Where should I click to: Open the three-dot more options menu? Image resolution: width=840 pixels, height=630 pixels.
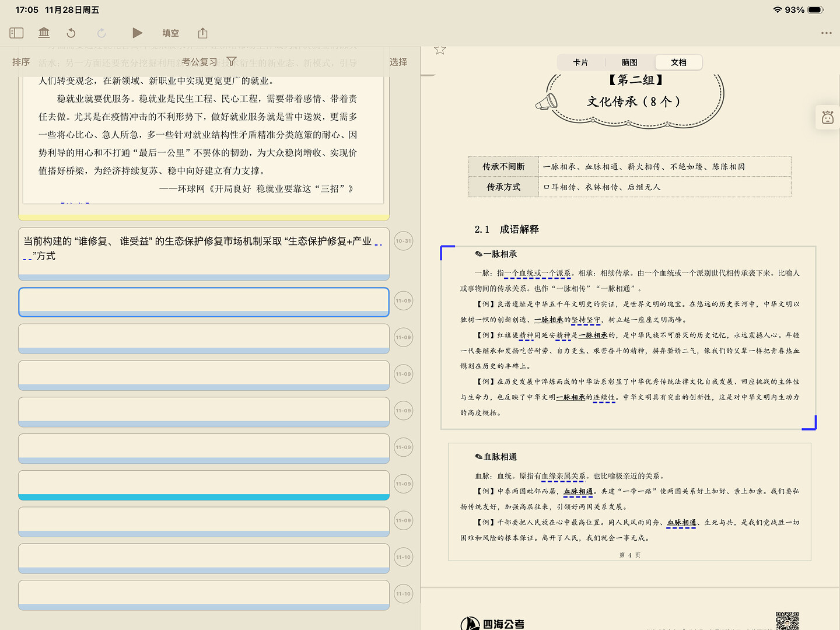point(826,33)
